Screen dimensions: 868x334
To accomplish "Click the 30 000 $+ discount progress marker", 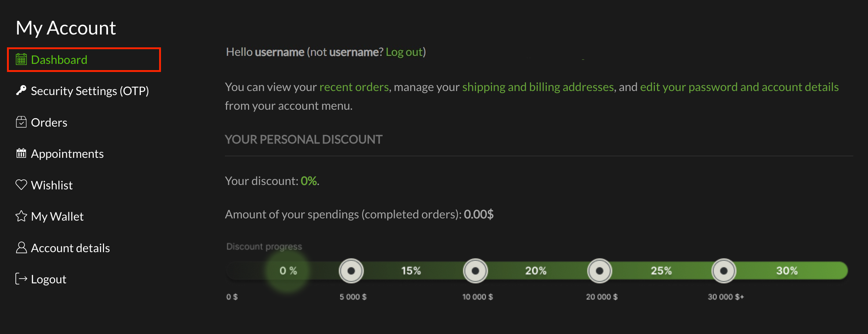I will point(724,271).
